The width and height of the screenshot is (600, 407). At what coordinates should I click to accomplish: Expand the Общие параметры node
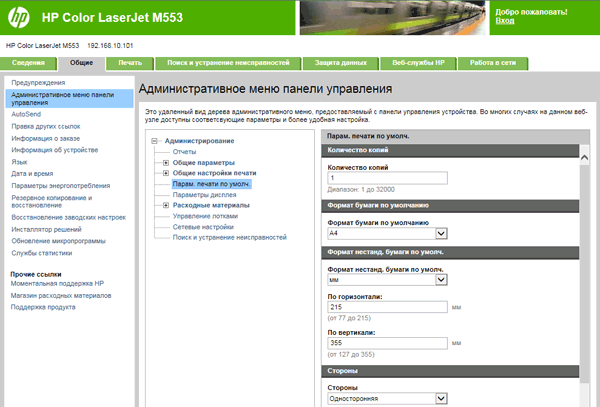pyautogui.click(x=166, y=163)
